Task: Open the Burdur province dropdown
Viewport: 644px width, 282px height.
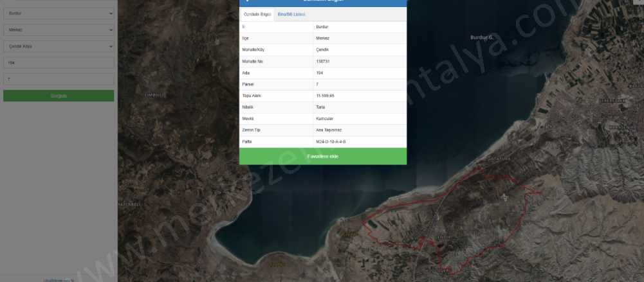Action: coord(58,13)
